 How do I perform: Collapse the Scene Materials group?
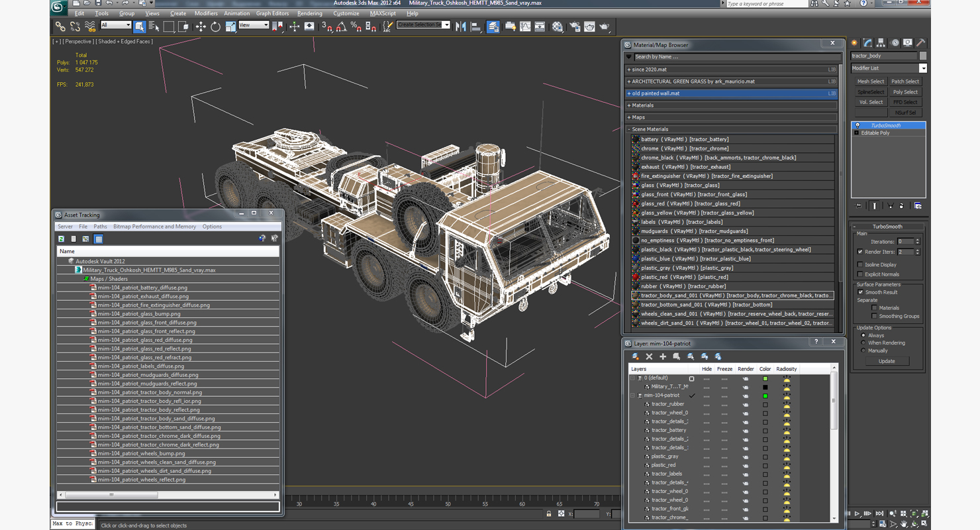629,129
